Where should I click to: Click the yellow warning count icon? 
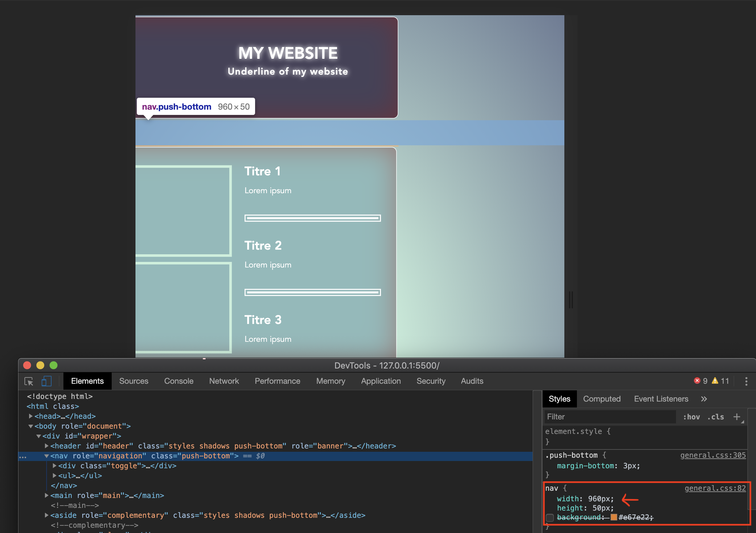pos(715,381)
